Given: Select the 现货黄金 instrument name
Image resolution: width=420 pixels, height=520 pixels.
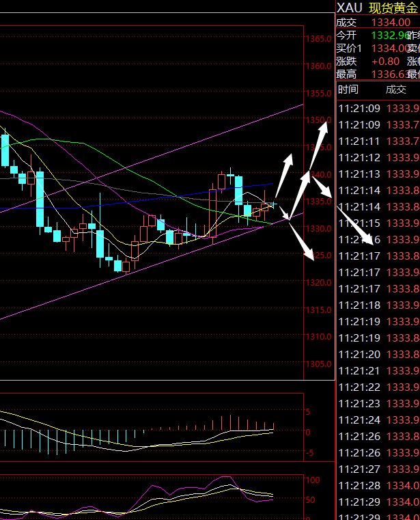Looking at the screenshot, I should 393,8.
